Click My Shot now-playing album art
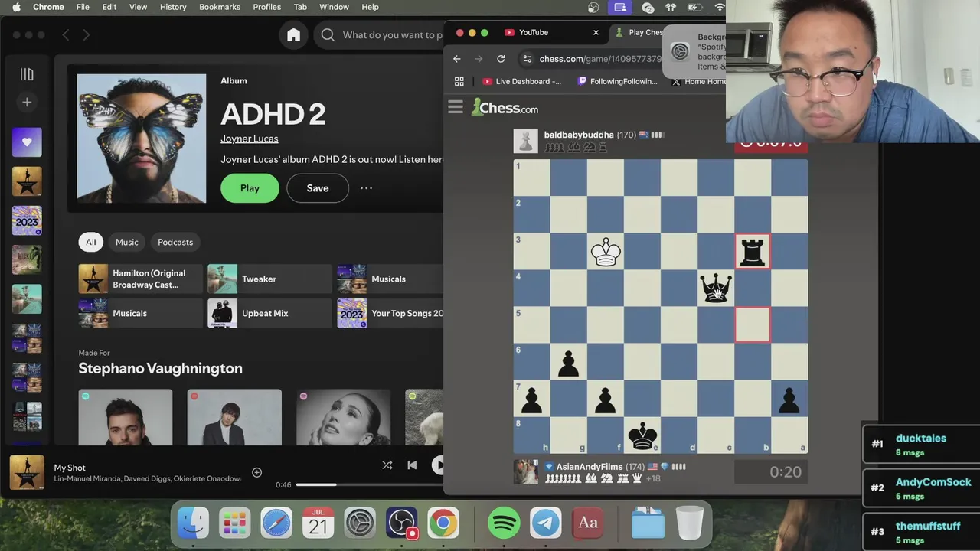Screen dimensions: 980x551 pos(27,473)
